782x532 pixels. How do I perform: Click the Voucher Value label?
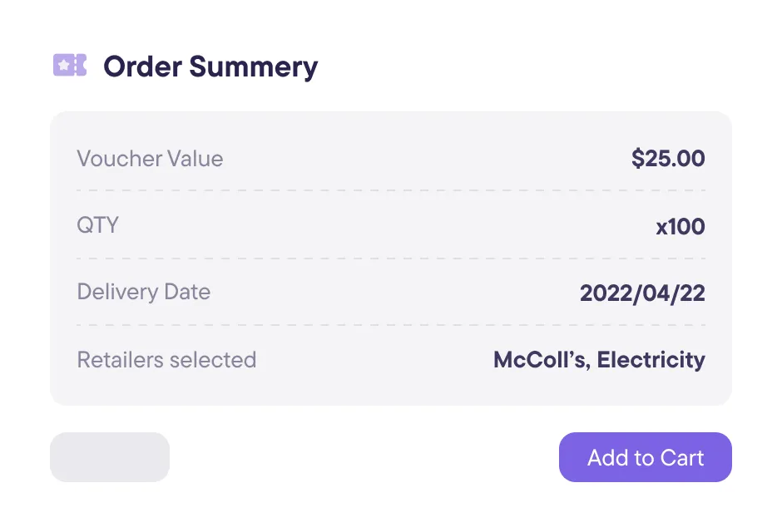click(150, 159)
